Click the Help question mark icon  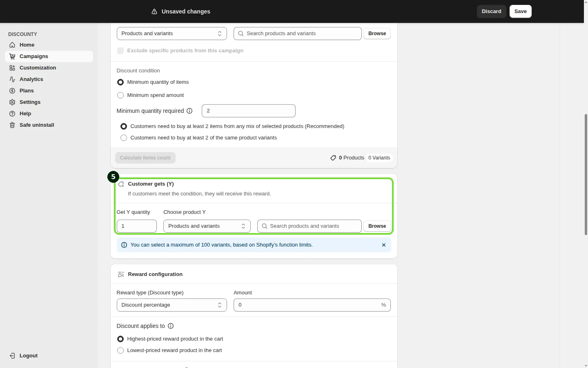(12, 114)
